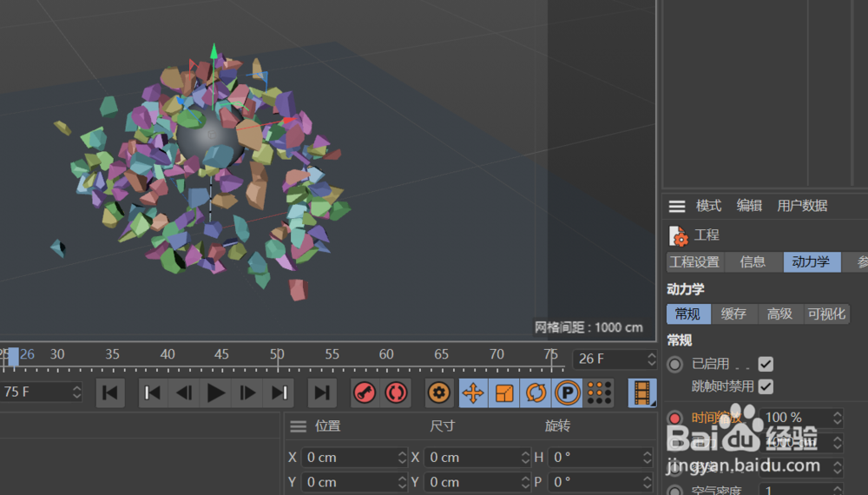Click the 26 F frame stepper arrows
The width and height of the screenshot is (868, 495).
click(652, 359)
